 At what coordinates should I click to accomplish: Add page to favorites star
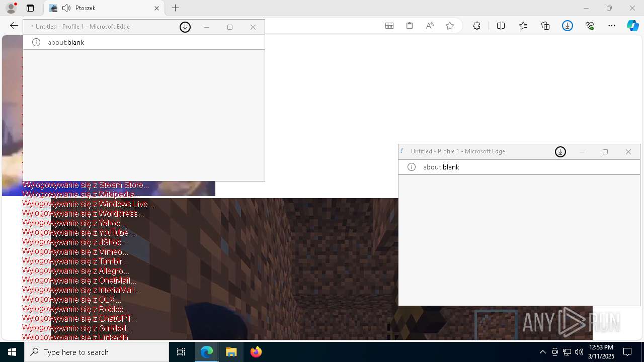tap(450, 26)
